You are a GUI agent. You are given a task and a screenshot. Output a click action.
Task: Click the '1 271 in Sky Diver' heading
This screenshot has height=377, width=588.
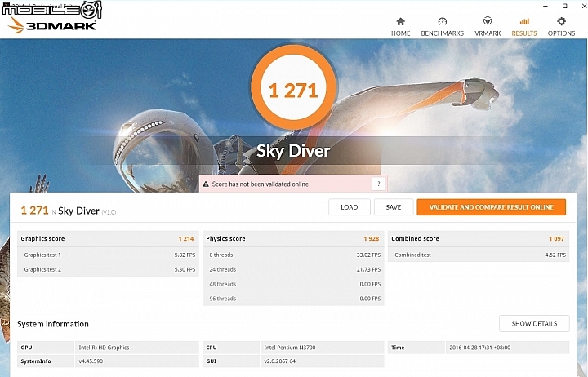coord(69,211)
